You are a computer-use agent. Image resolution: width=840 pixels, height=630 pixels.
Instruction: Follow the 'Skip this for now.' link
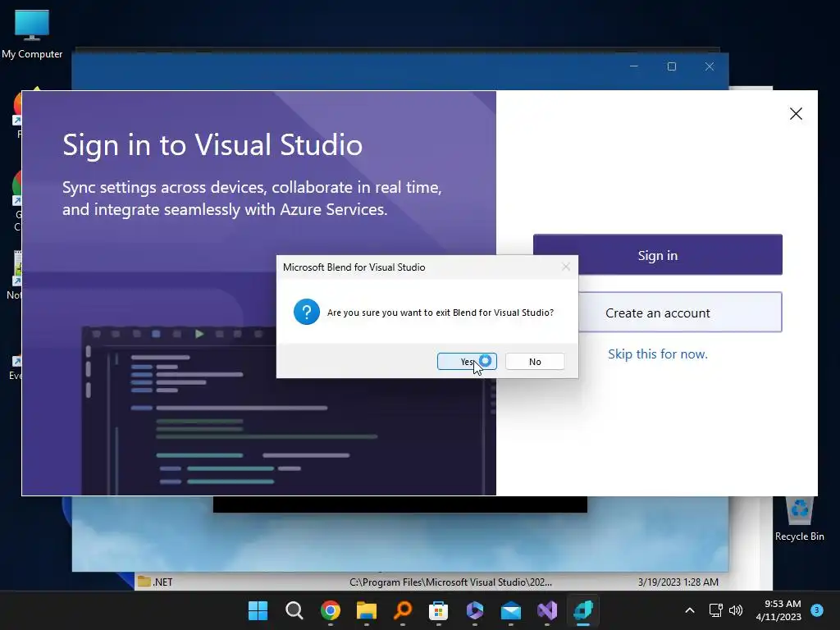(657, 354)
